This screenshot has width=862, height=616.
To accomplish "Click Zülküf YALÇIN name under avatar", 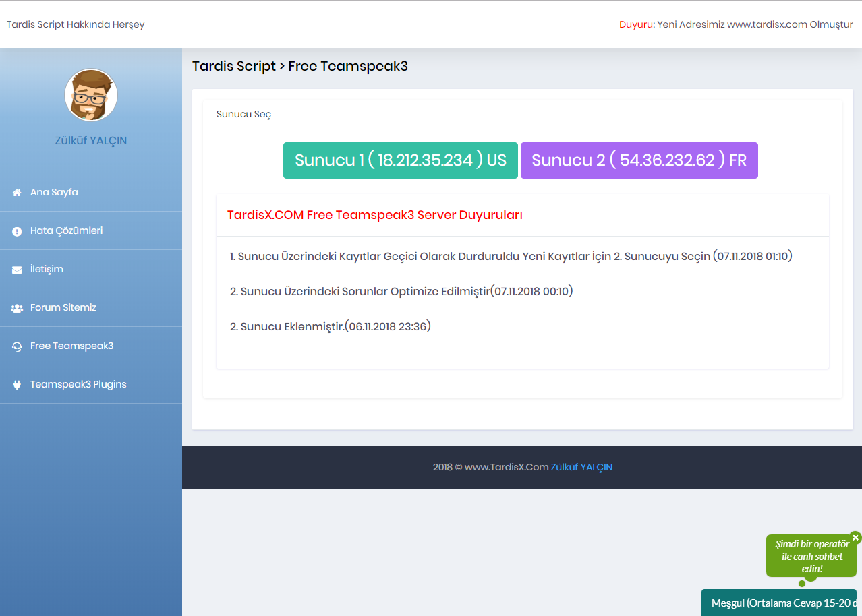I will coord(91,141).
